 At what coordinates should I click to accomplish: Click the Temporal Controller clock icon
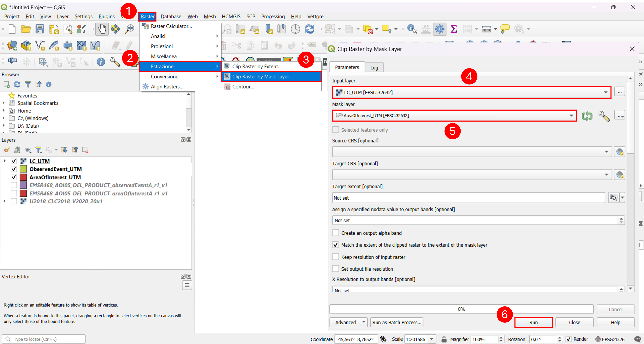click(x=296, y=29)
